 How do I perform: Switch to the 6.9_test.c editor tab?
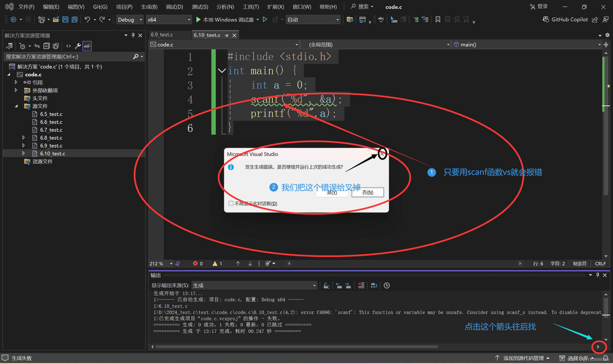[162, 35]
